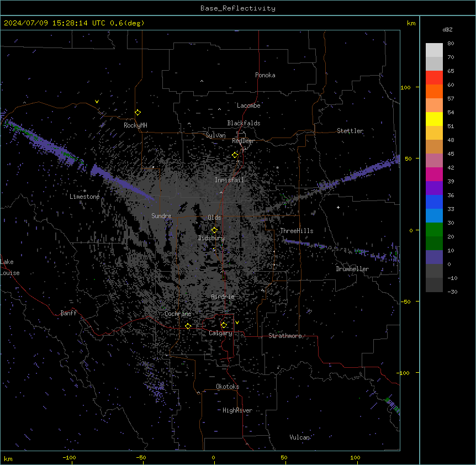Click the Calgary city label
The image size is (476, 465).
coord(220,333)
